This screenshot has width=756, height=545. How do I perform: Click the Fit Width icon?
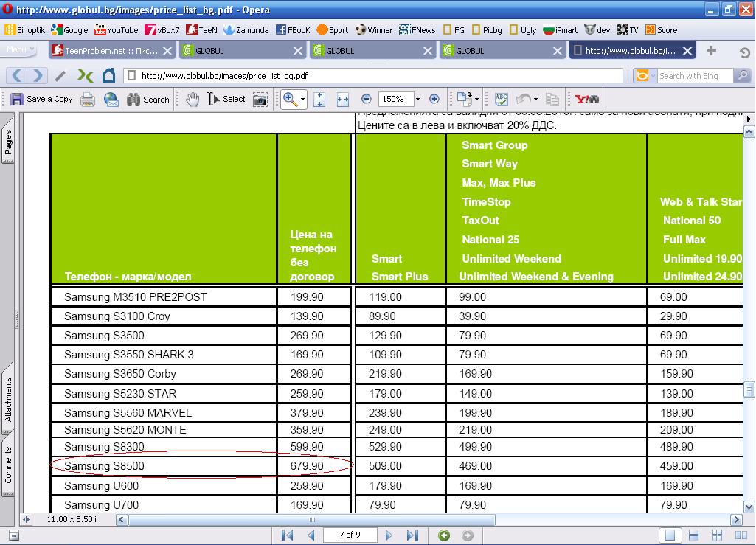point(343,100)
